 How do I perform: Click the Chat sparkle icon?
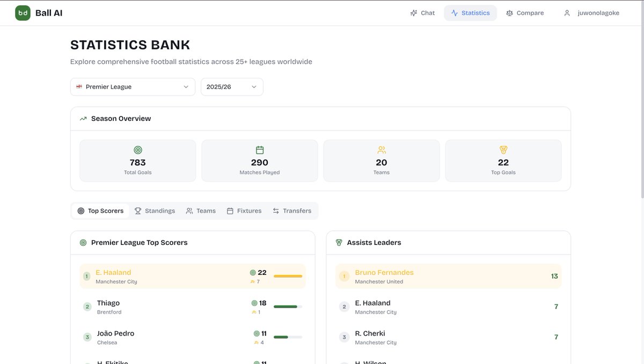click(414, 13)
